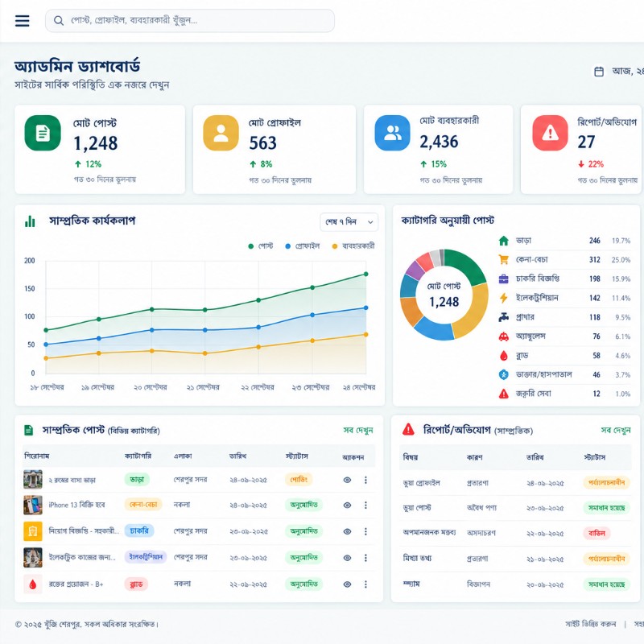View the রক্তের প্রয়োজন - B+ post

coord(347,584)
